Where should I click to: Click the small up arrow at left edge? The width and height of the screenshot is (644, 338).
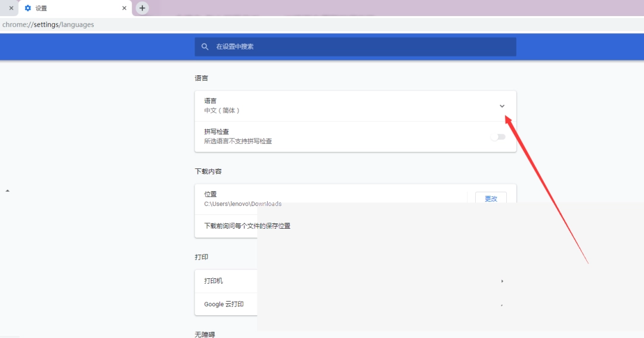[x=7, y=190]
